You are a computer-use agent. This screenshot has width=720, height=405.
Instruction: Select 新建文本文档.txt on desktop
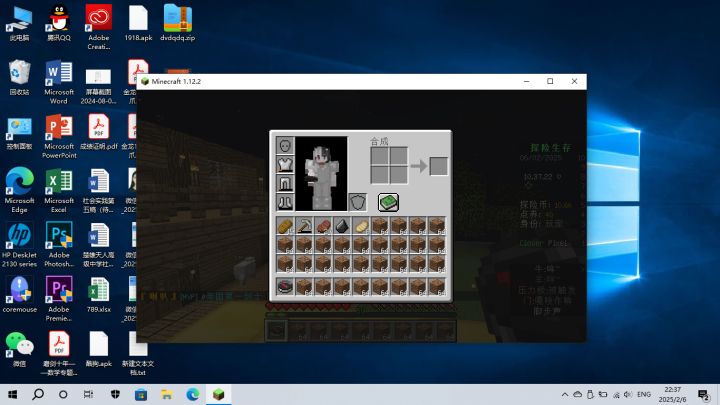point(138,354)
